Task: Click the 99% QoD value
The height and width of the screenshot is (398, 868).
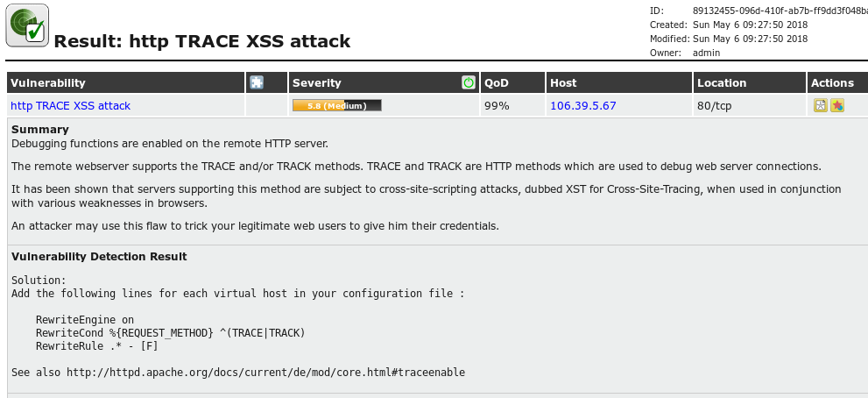Action: click(496, 106)
